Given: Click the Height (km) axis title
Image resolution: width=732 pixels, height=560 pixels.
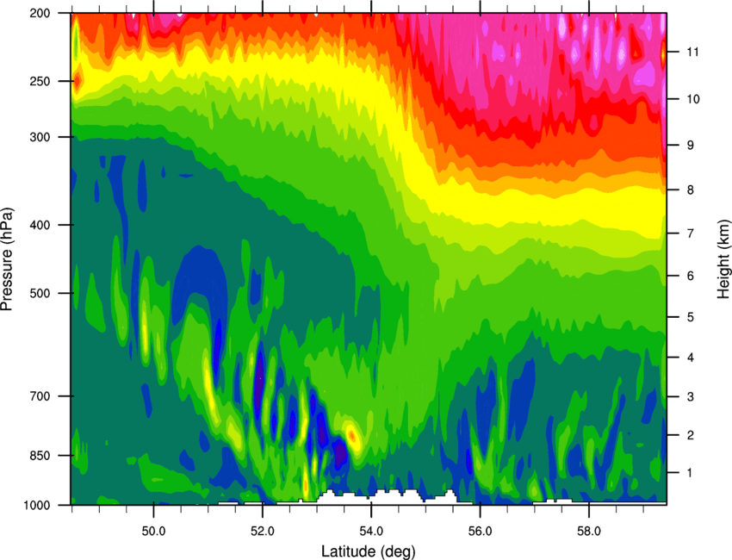Looking at the screenshot, I should (724, 258).
